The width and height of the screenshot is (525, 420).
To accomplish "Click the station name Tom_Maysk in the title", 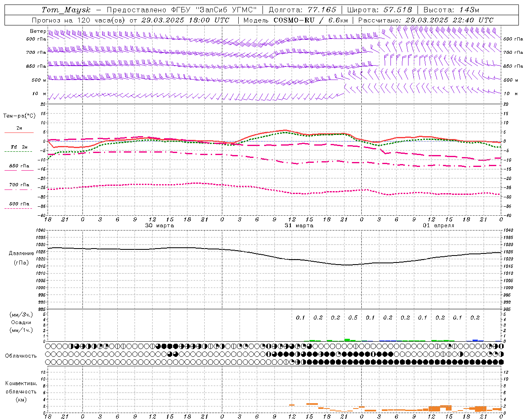I will coord(66,10).
